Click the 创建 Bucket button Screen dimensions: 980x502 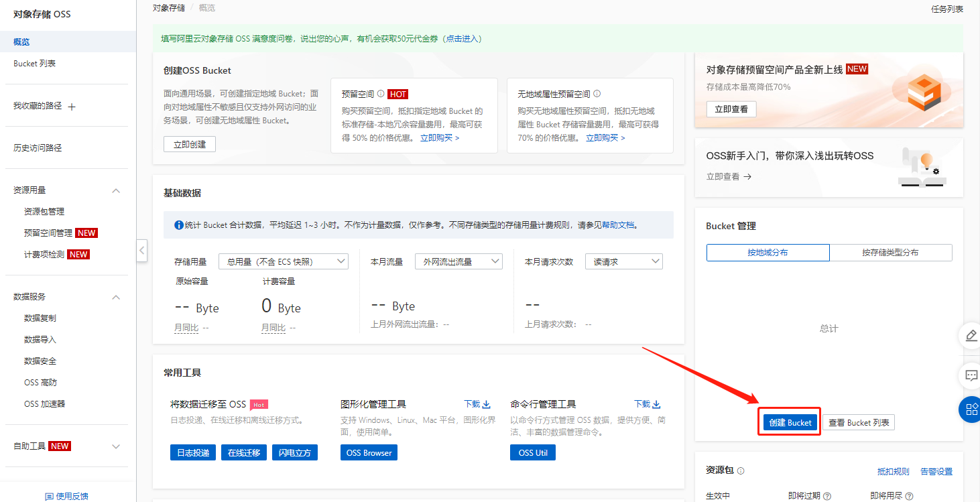(x=790, y=422)
